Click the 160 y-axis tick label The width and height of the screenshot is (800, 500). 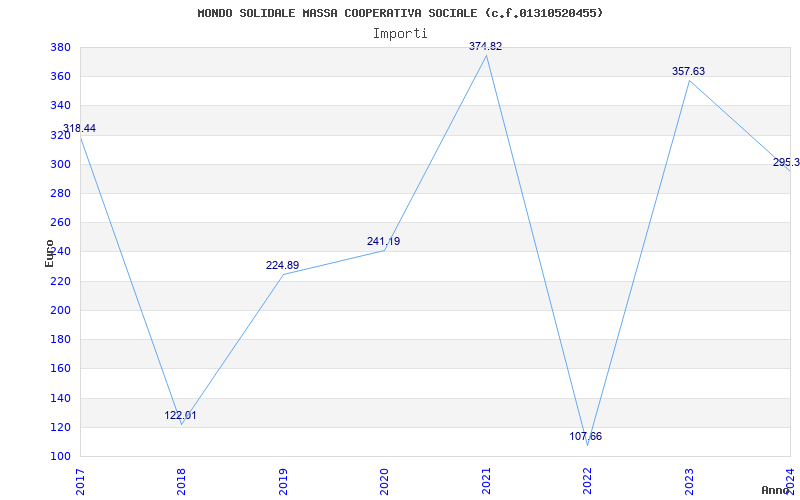[x=60, y=368]
